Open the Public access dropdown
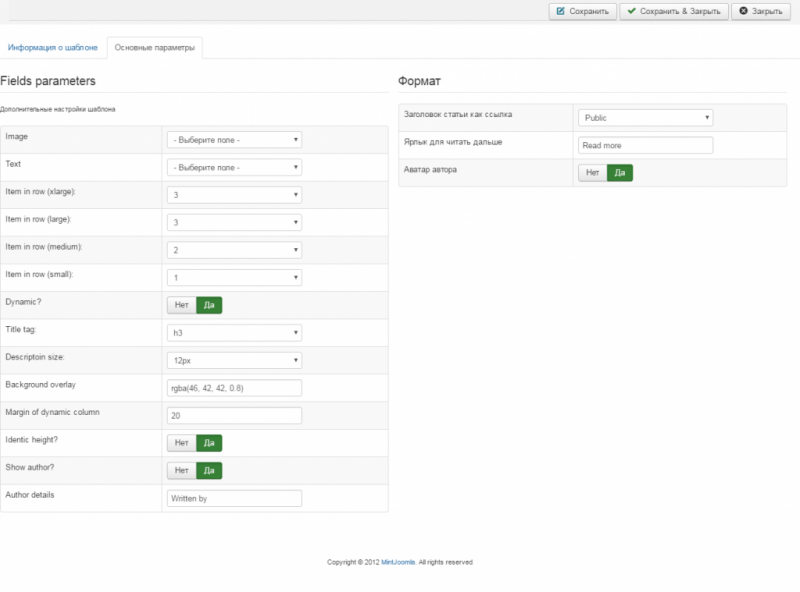800x592 pixels. [645, 117]
